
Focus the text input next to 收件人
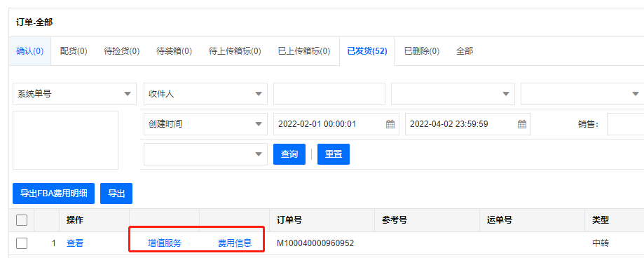(x=329, y=94)
